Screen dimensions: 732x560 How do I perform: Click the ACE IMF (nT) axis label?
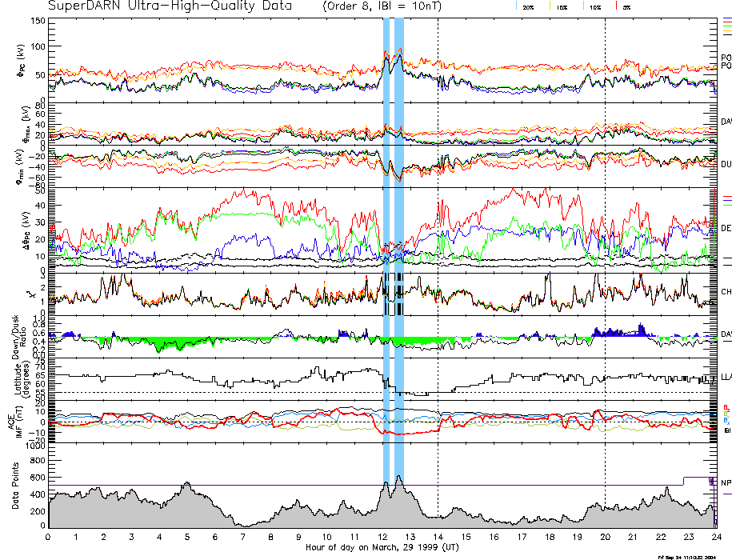[26, 422]
